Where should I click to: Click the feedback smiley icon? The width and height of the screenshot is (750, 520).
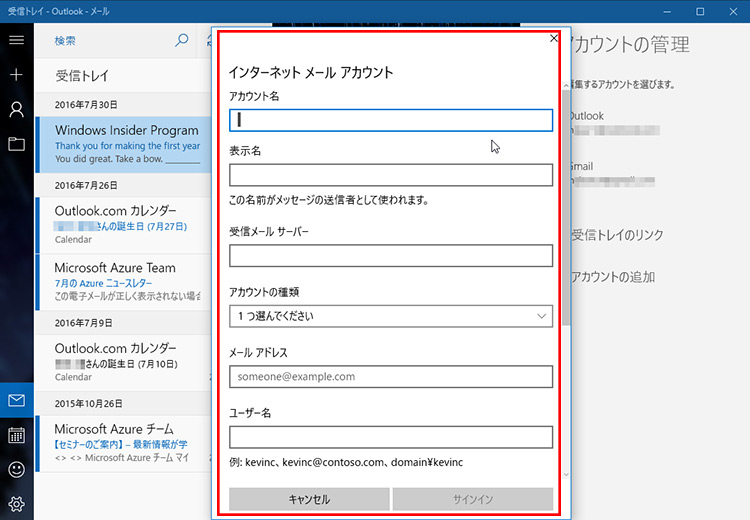click(x=16, y=469)
